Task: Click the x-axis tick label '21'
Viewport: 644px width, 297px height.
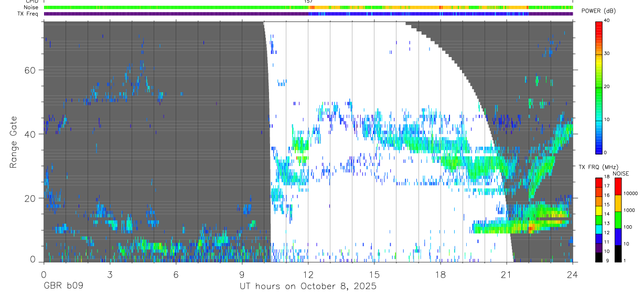Action: click(507, 274)
